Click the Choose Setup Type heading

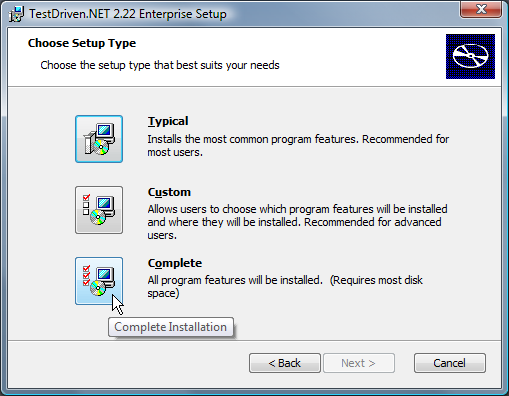82,43
